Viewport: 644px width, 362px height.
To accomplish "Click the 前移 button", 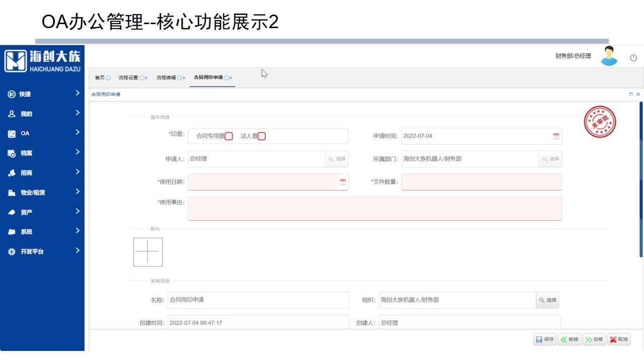I will (x=570, y=339).
